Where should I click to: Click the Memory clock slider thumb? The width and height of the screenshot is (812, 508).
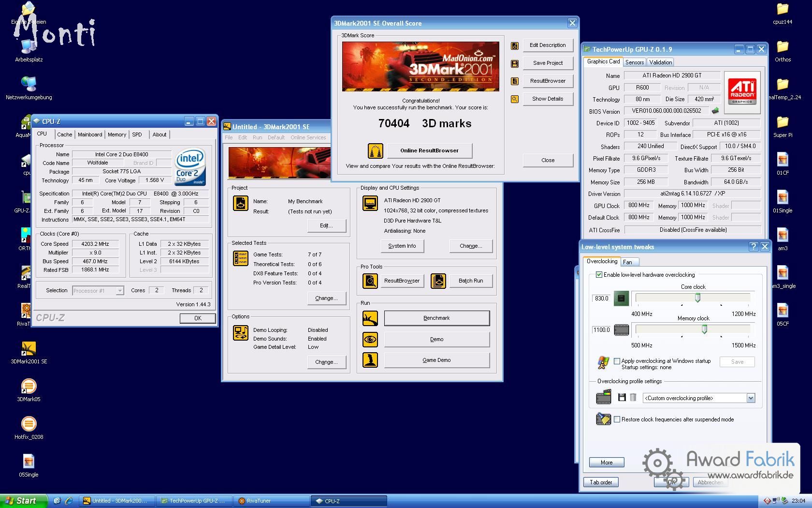coord(704,329)
